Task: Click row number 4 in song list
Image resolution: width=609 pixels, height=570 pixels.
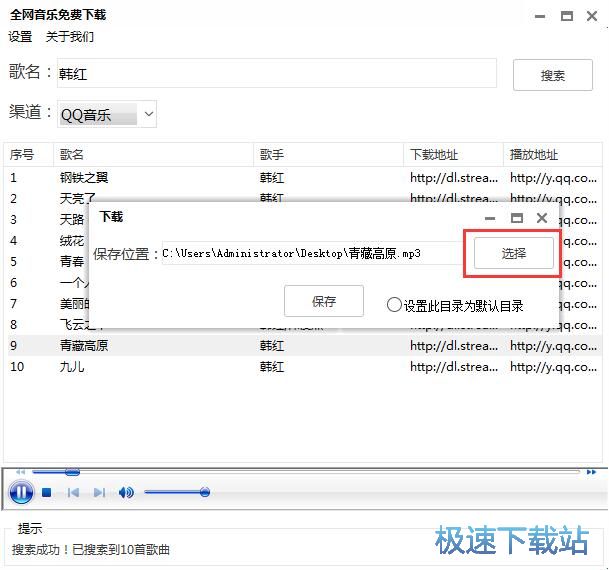Action: (14, 241)
